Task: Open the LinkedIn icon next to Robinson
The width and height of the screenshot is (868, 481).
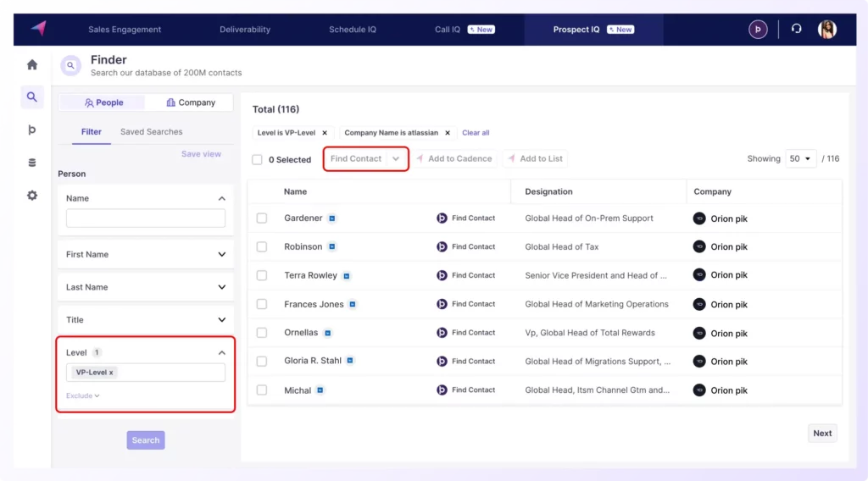Action: tap(331, 246)
